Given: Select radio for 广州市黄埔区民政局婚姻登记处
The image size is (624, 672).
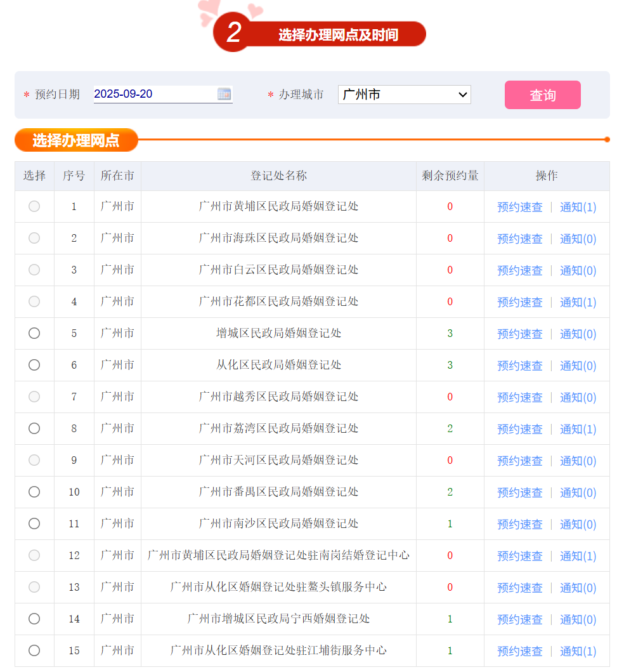Looking at the screenshot, I should point(34,206).
